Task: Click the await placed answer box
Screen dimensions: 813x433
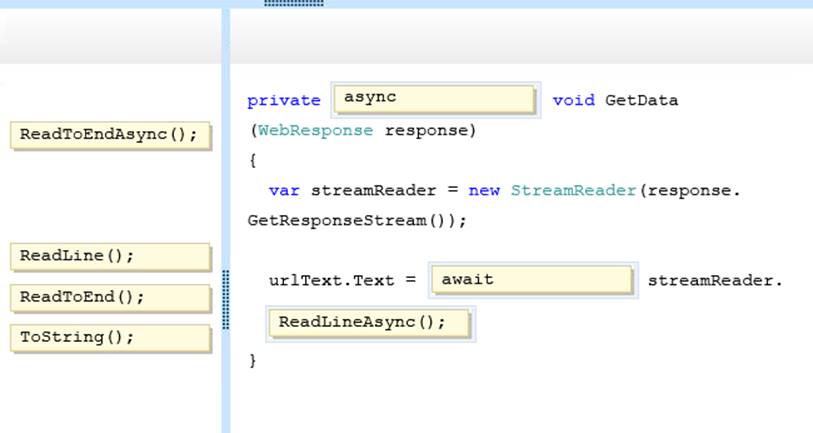Action: pyautogui.click(x=532, y=280)
